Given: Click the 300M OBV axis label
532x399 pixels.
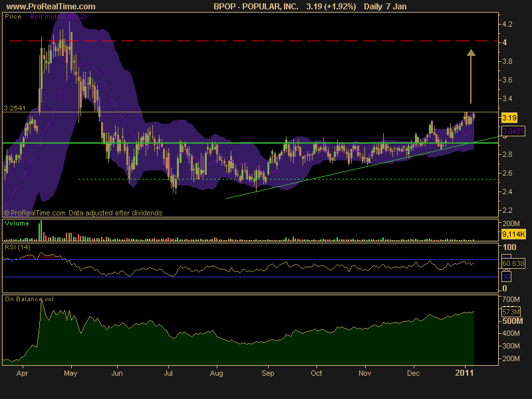Looking at the screenshot, I should point(511,346).
